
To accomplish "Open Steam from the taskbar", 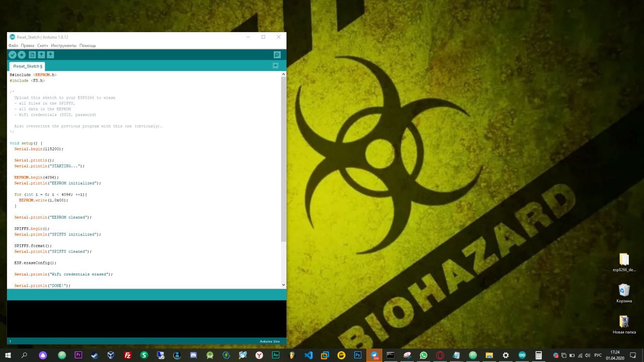I will click(95, 355).
